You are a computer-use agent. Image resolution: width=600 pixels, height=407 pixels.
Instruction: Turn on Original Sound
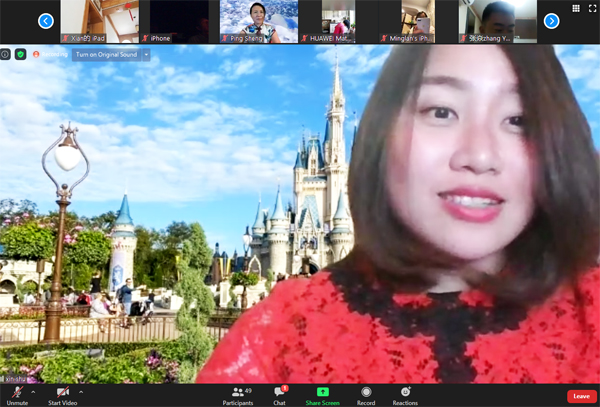[106, 55]
